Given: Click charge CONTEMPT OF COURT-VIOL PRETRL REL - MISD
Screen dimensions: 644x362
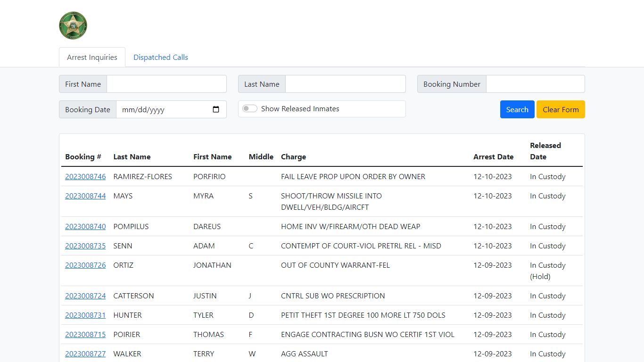Looking at the screenshot, I should coord(361,246).
